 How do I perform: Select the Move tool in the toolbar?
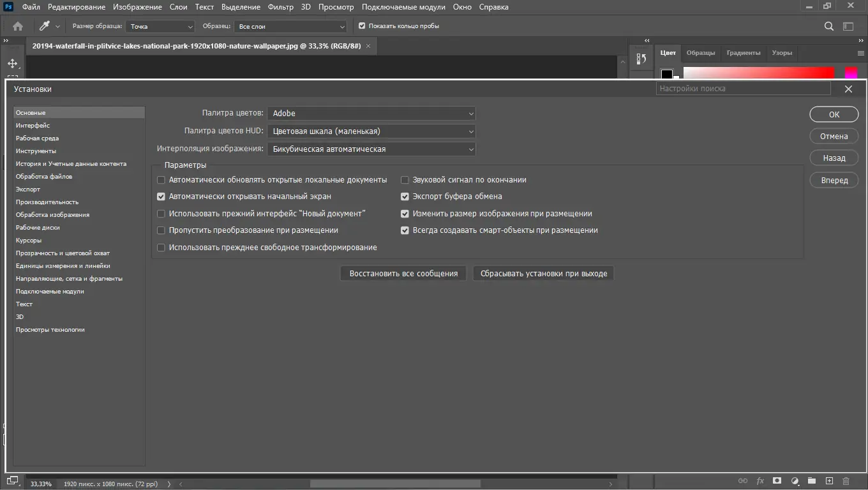(x=12, y=64)
